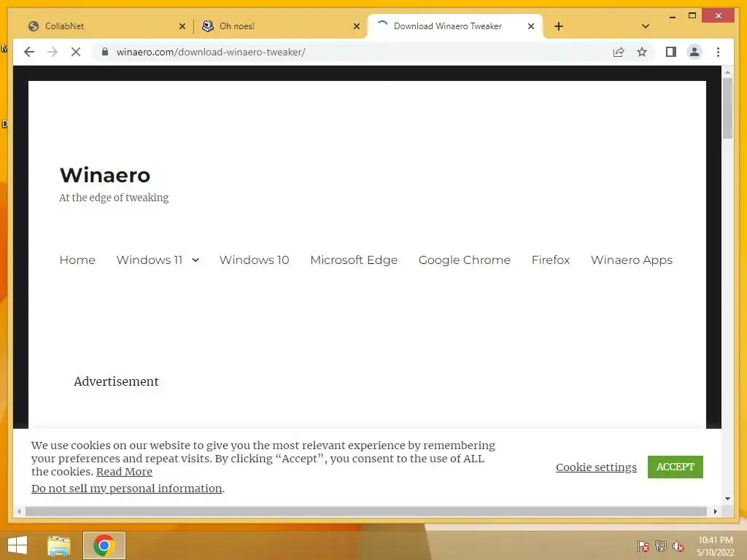
Task: Click the scroll down arrow
Action: (727, 499)
